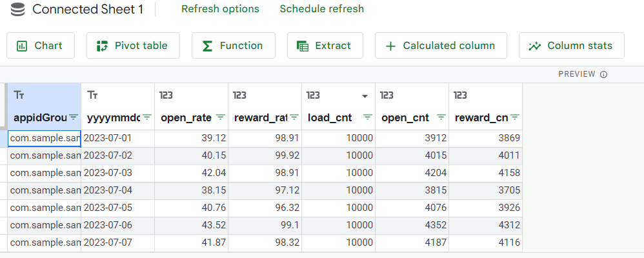This screenshot has width=644, height=258.
Task: Click number type icon of open_rate column
Action: [166, 95]
